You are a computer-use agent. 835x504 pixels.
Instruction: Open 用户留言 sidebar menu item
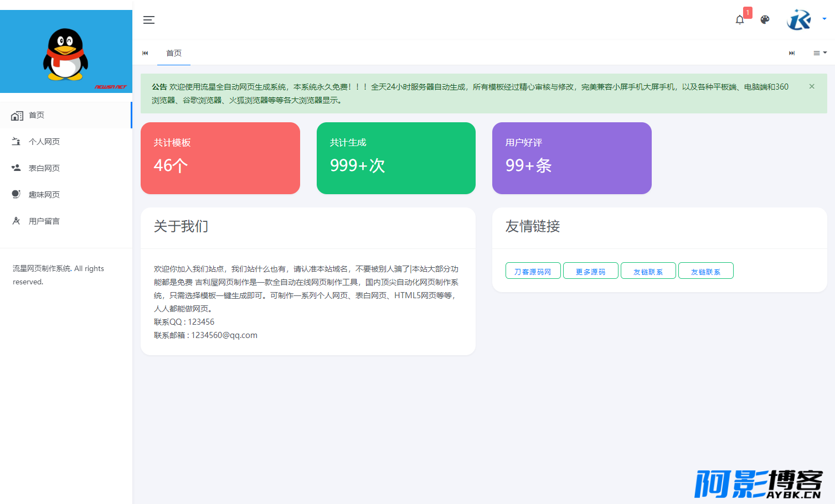point(66,221)
